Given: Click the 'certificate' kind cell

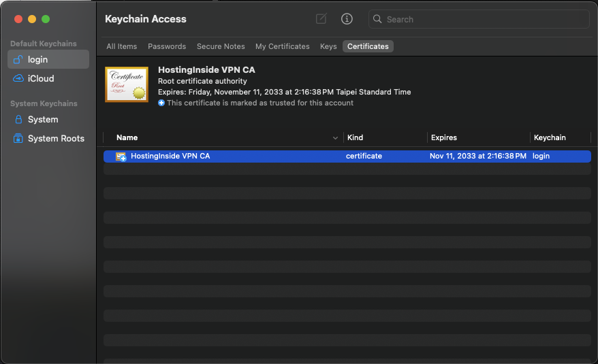Looking at the screenshot, I should click(364, 156).
